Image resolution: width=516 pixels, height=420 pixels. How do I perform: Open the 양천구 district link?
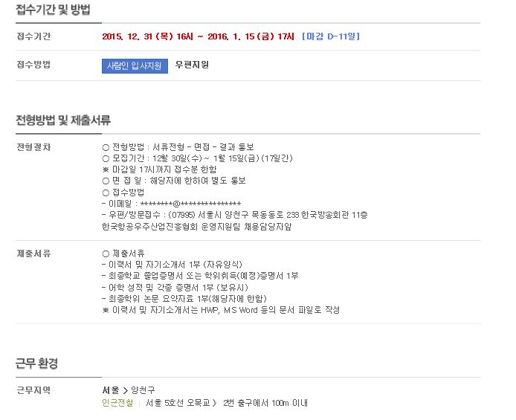[x=143, y=390]
